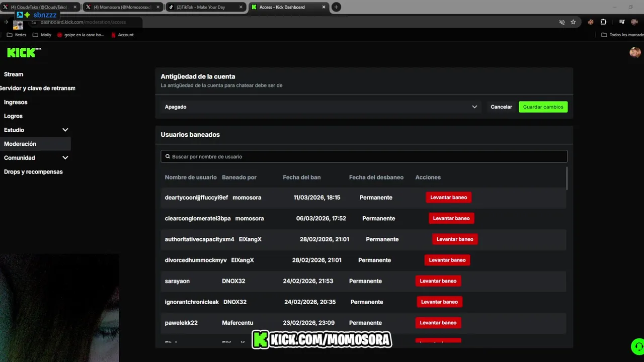Click the 'Fecha del ban' column header

point(302,177)
